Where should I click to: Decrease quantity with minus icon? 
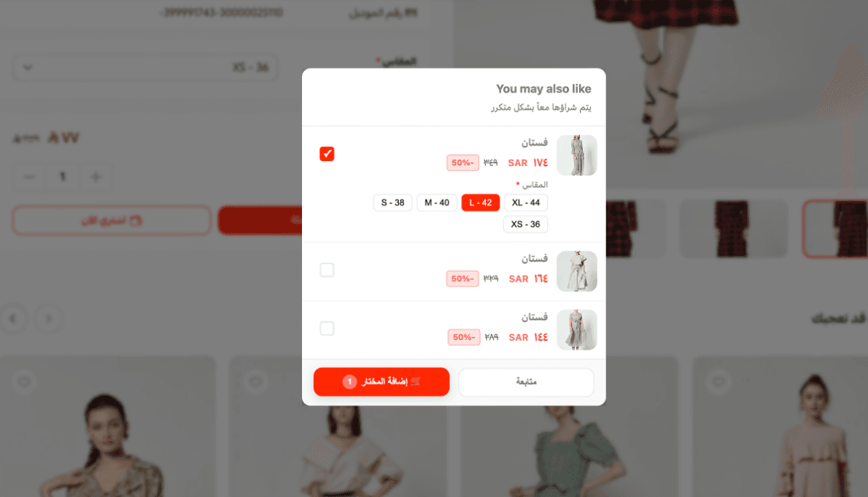[x=29, y=177]
